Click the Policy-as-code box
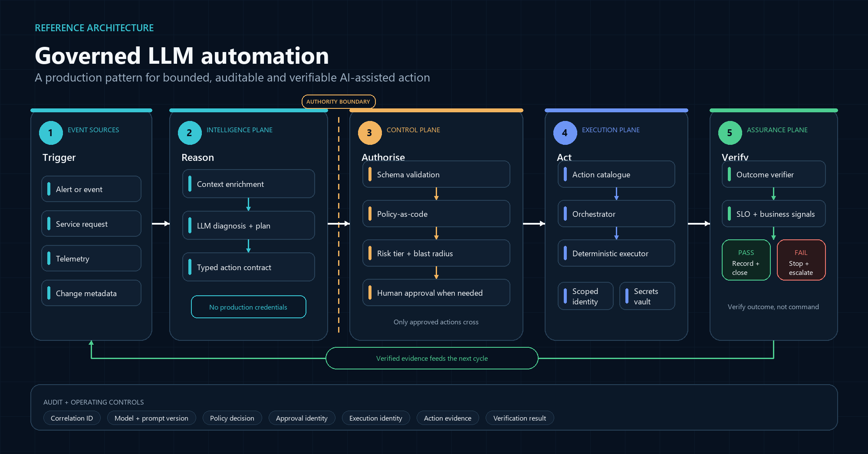Screen dimensions: 868x454 click(x=436, y=214)
